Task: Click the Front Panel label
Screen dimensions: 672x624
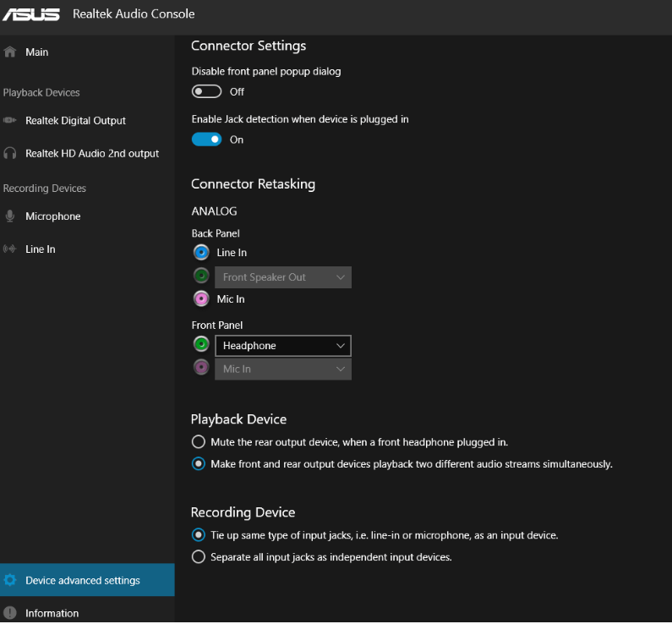Action: tap(217, 326)
